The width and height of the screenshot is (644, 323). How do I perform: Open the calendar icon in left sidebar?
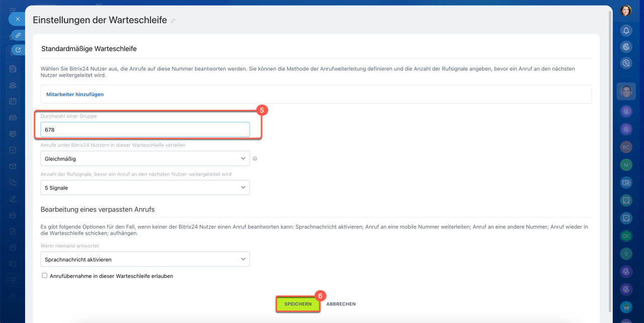tap(13, 101)
